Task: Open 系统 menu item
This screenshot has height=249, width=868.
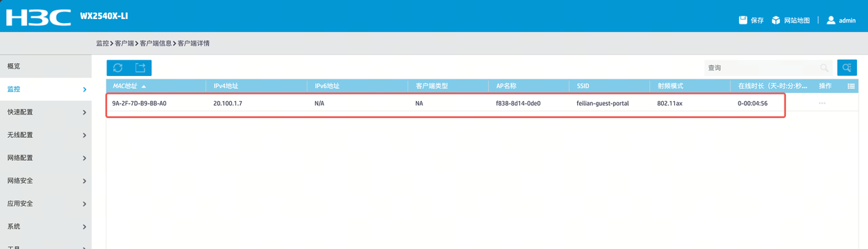Action: 45,226
